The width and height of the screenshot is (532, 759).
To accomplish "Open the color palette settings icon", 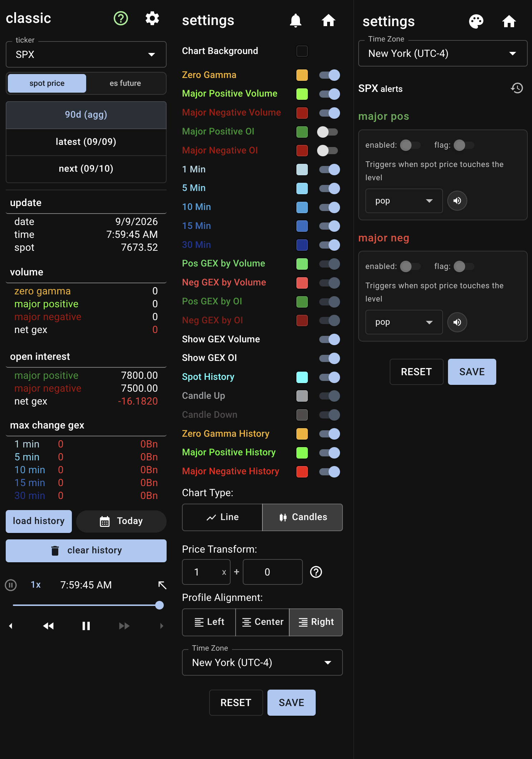I will point(476,21).
